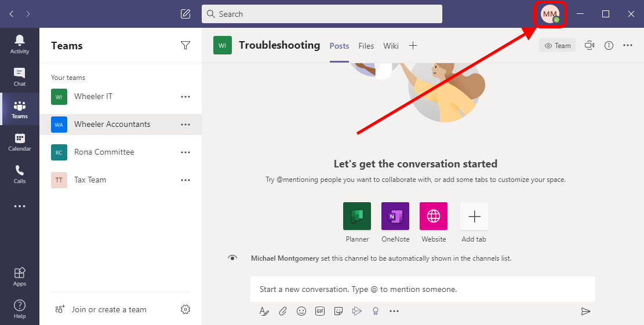Image resolution: width=644 pixels, height=325 pixels.
Task: Insert a GIF
Action: (320, 312)
